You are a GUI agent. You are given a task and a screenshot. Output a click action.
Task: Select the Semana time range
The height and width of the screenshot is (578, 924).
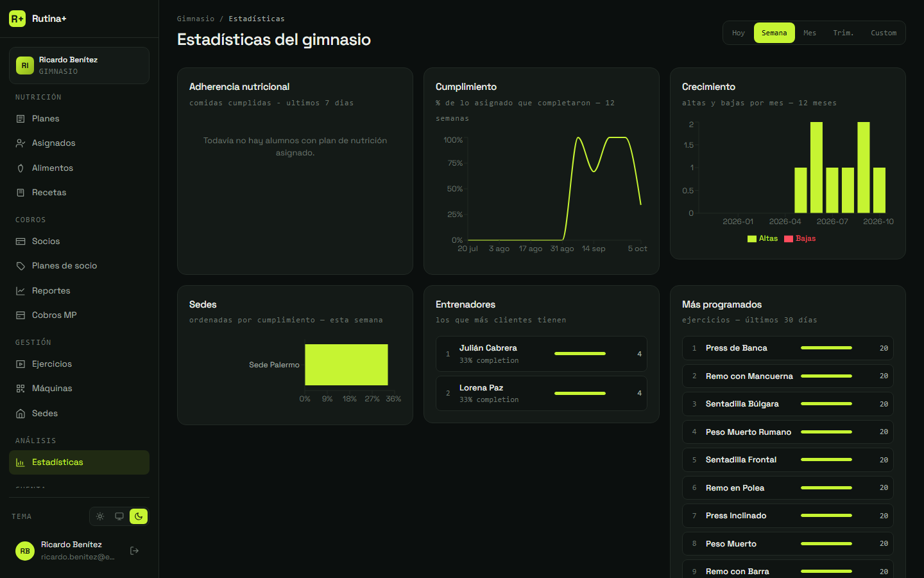[774, 33]
